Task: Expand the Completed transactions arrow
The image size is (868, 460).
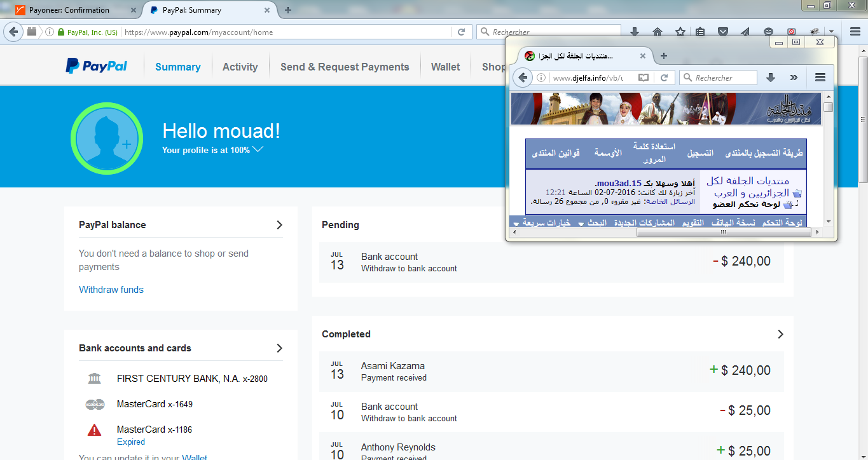Action: [780, 334]
